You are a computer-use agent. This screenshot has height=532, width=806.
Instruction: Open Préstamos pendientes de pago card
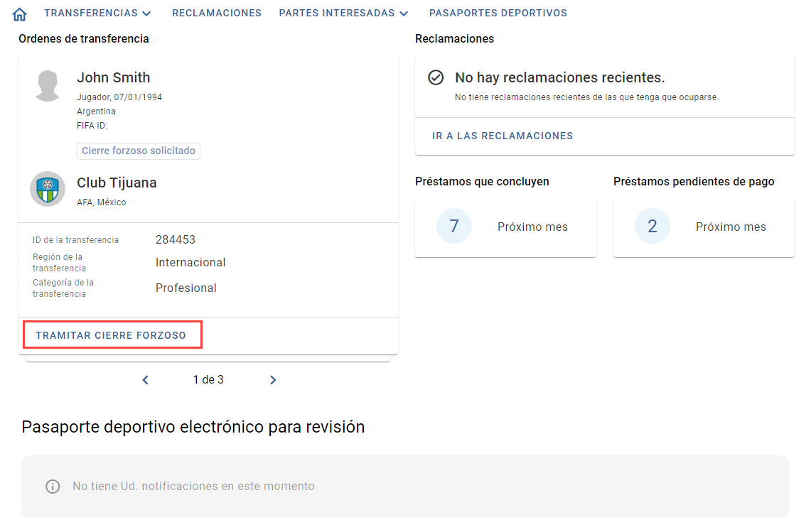(x=704, y=227)
